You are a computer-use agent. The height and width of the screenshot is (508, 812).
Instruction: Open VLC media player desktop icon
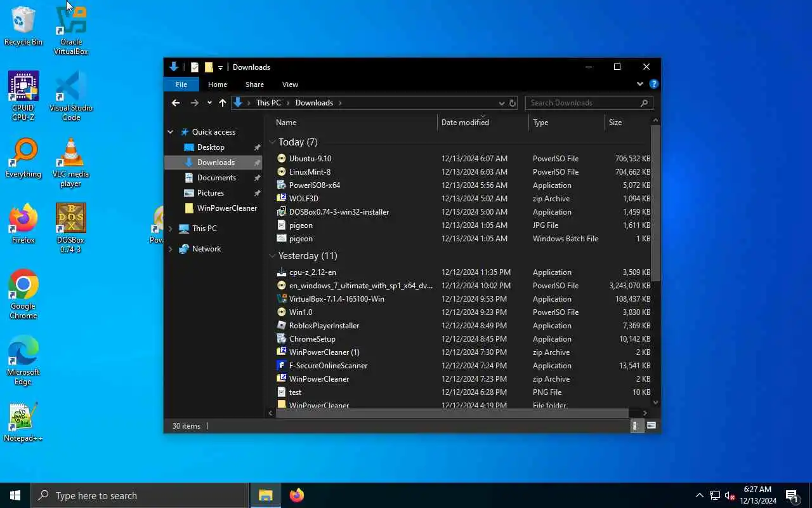click(x=71, y=163)
